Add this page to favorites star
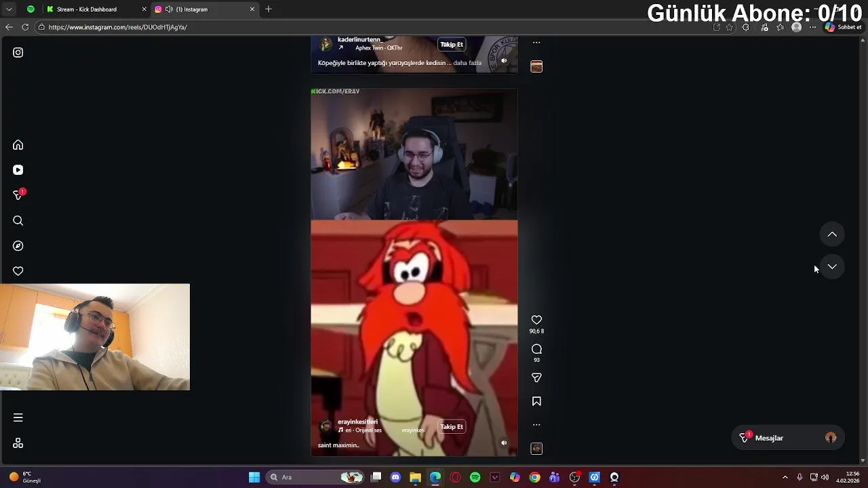The width and height of the screenshot is (868, 488). (730, 27)
